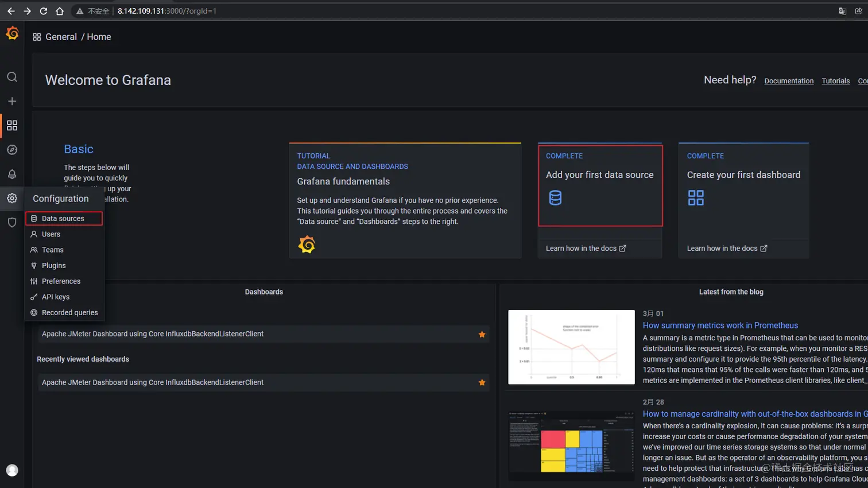This screenshot has width=868, height=488.
Task: Star the Apache JMeter dashboard
Action: pyautogui.click(x=481, y=333)
